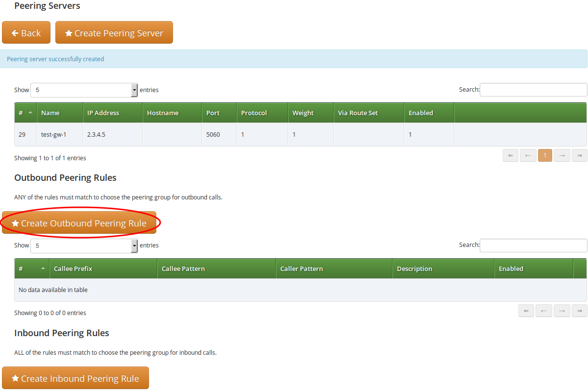Viewport: 588px width, 392px height.
Task: Click the sort arrow on the # column header
Action: pyautogui.click(x=30, y=113)
